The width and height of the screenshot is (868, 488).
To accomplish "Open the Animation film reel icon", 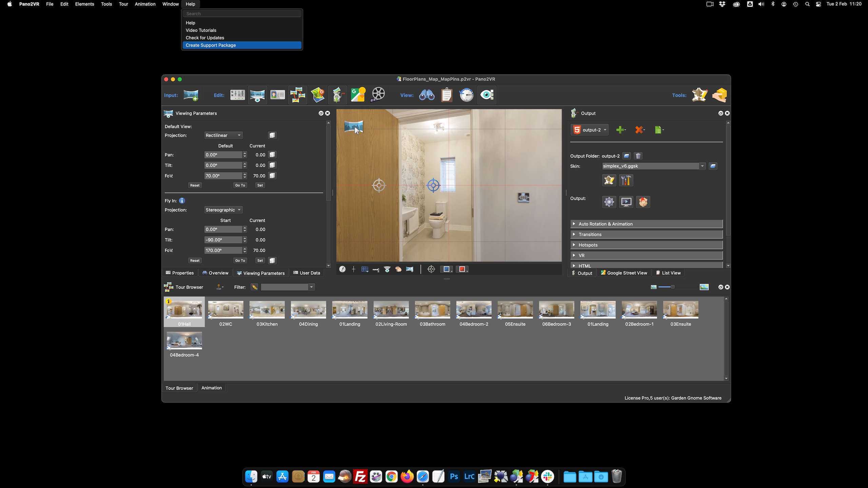I will point(378,95).
